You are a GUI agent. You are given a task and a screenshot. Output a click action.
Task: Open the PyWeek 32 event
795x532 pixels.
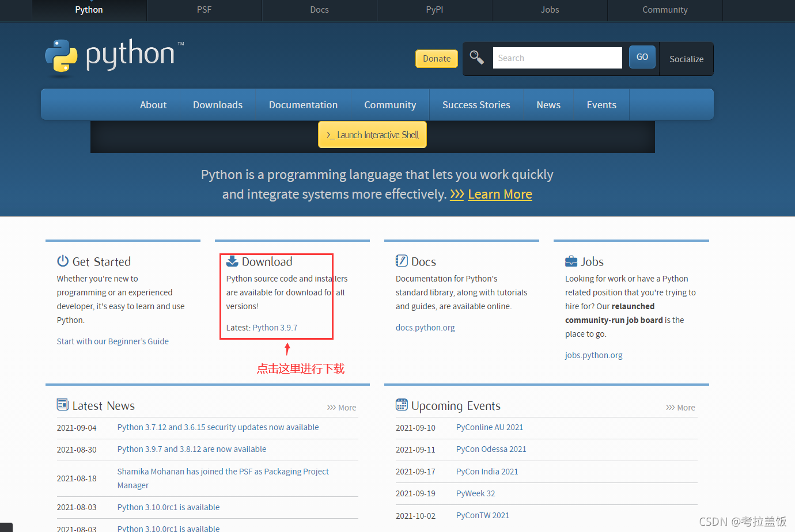click(x=476, y=493)
